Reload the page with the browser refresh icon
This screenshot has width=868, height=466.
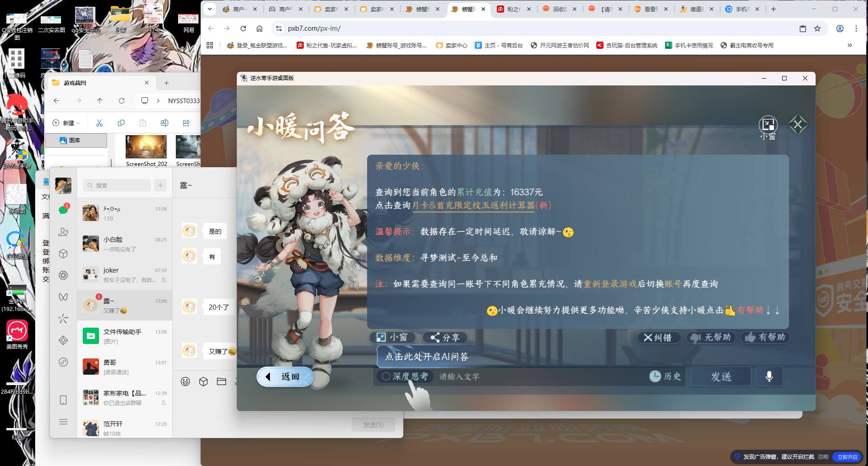(x=244, y=28)
